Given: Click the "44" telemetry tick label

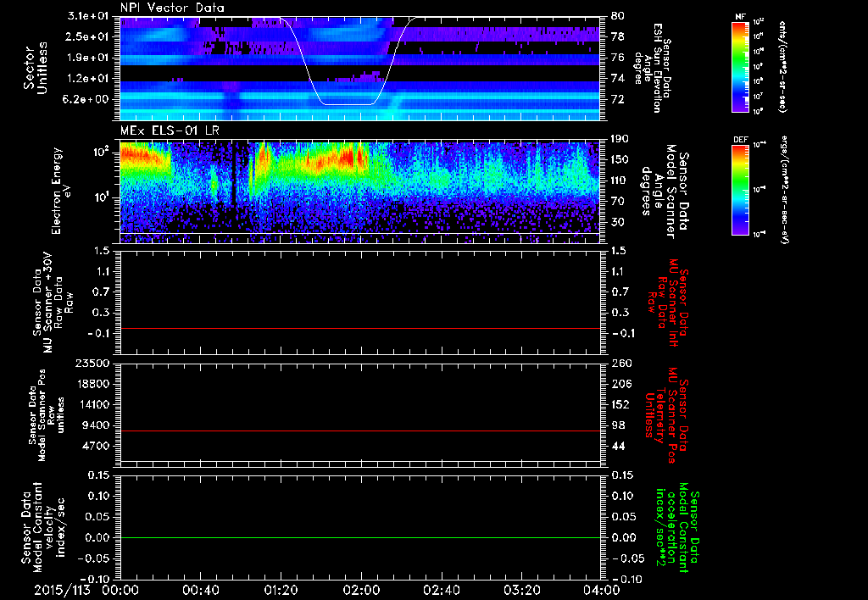Looking at the screenshot, I should [617, 446].
